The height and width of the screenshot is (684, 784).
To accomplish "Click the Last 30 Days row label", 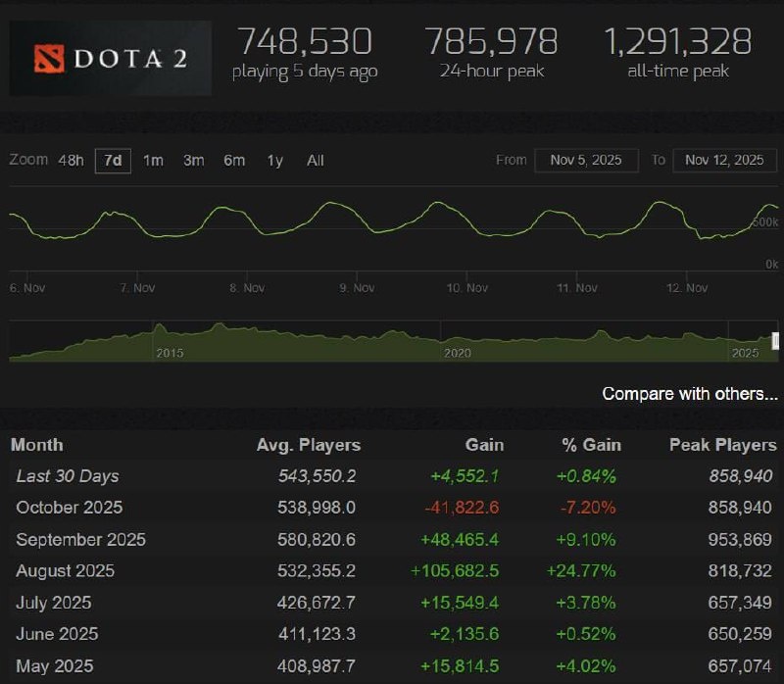I will (68, 476).
